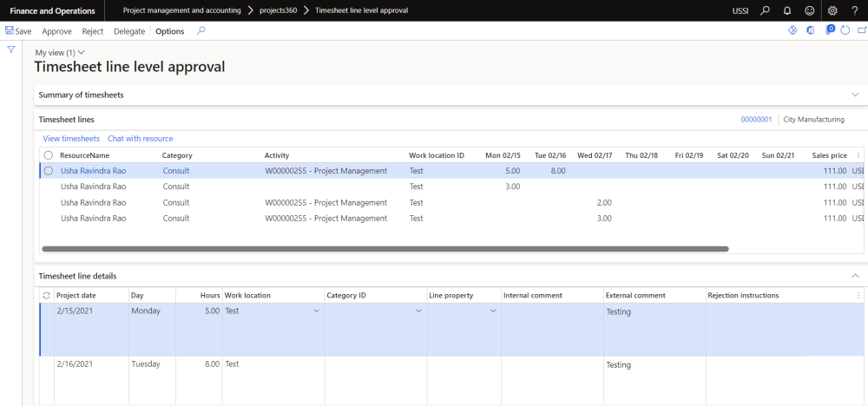
Task: Click the horizontal scrollbar under Timesheet lines
Action: point(382,248)
